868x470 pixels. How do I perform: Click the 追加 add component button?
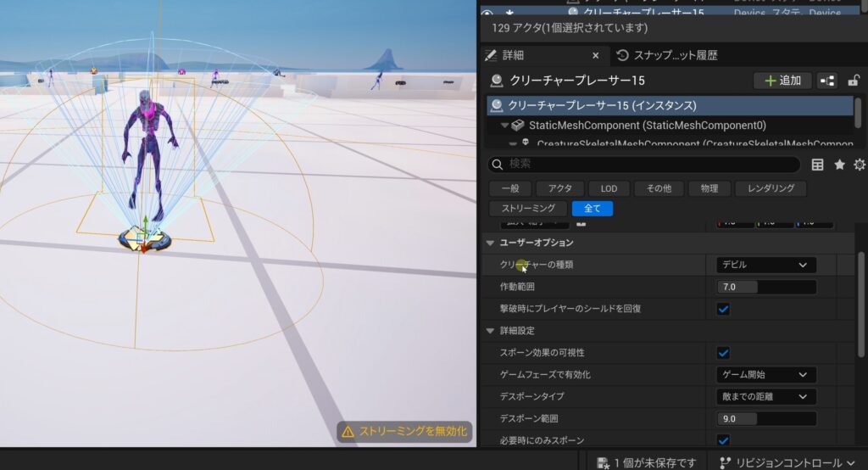coord(782,81)
